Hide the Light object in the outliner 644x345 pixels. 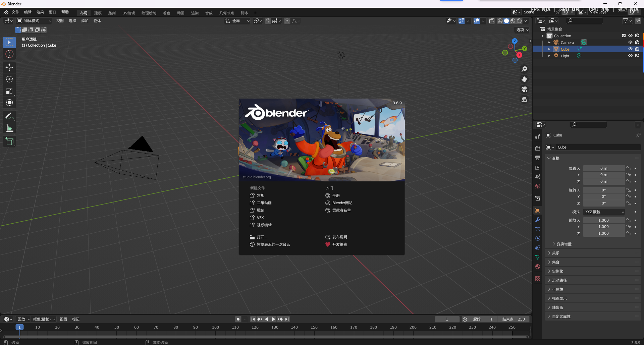point(630,56)
